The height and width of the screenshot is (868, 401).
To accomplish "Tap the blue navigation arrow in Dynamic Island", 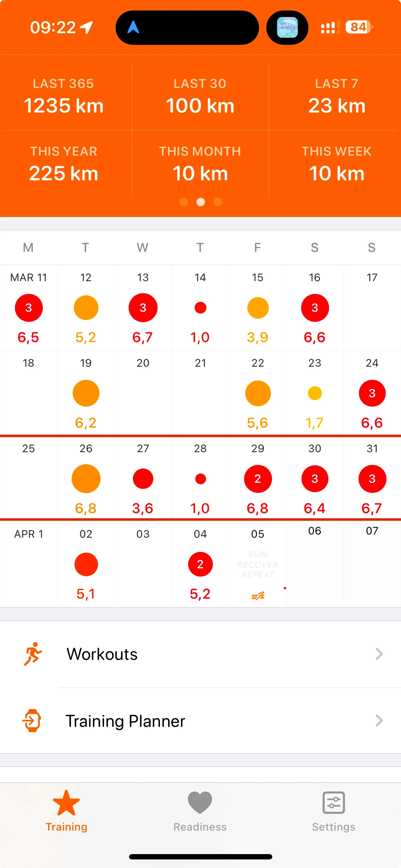I will tap(133, 27).
